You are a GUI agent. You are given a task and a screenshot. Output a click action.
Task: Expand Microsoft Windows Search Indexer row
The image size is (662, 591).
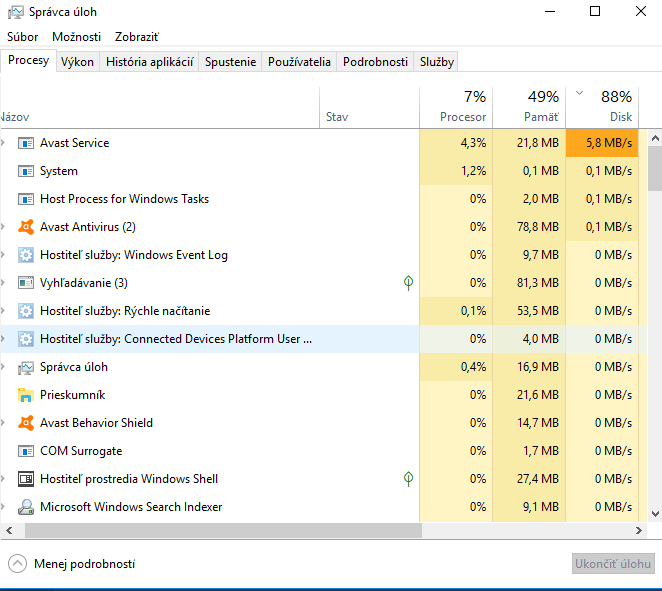[x=3, y=507]
